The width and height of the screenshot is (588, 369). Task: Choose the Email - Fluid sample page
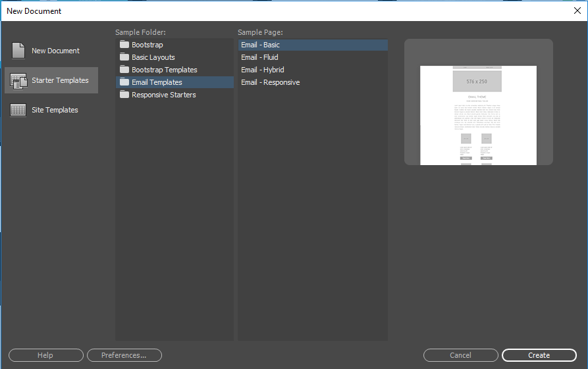[259, 57]
